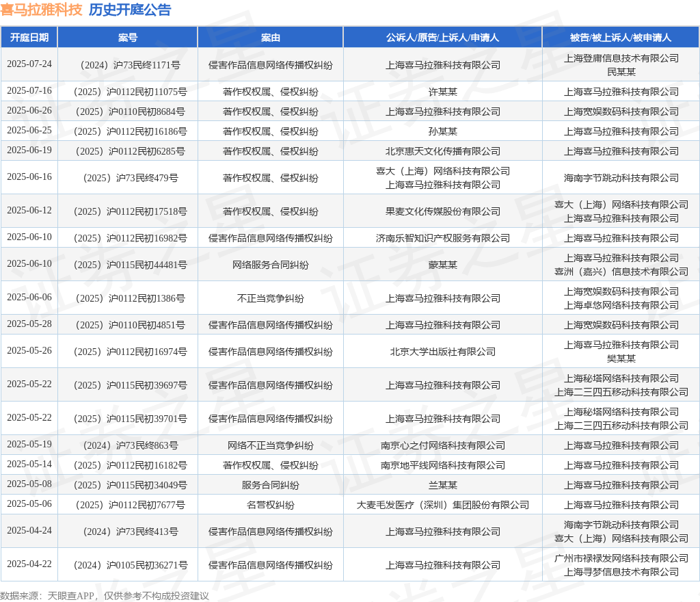Click date cell 2025-05-28

[29, 324]
